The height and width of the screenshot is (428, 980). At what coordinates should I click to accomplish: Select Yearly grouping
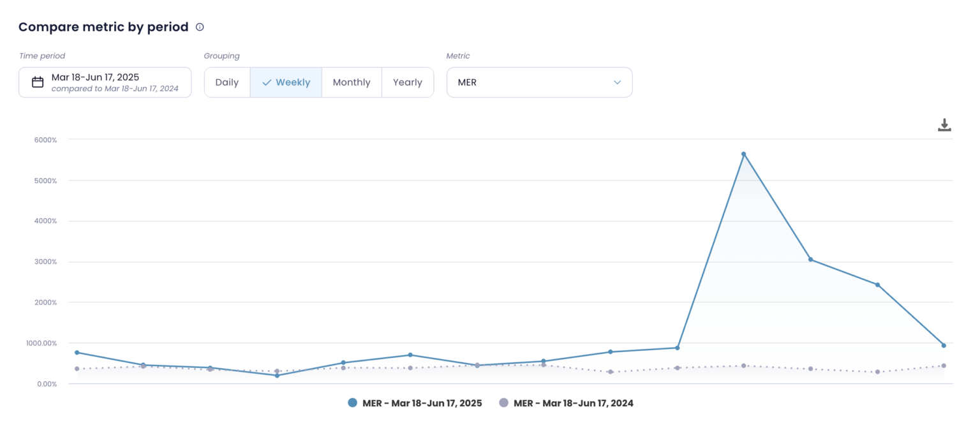(408, 82)
